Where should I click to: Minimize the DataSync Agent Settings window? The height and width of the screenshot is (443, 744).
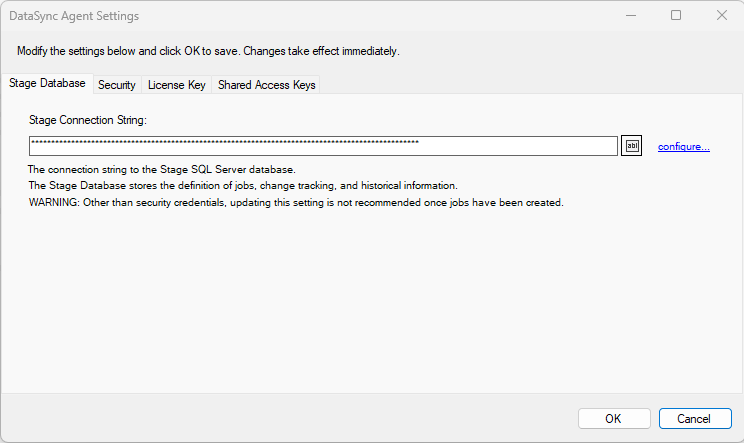(x=631, y=16)
